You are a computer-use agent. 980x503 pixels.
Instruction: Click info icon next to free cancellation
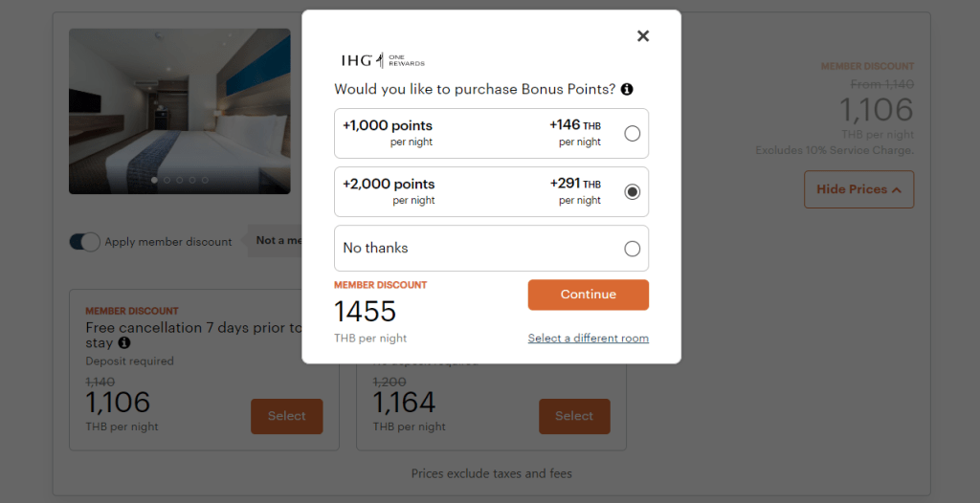tap(124, 342)
